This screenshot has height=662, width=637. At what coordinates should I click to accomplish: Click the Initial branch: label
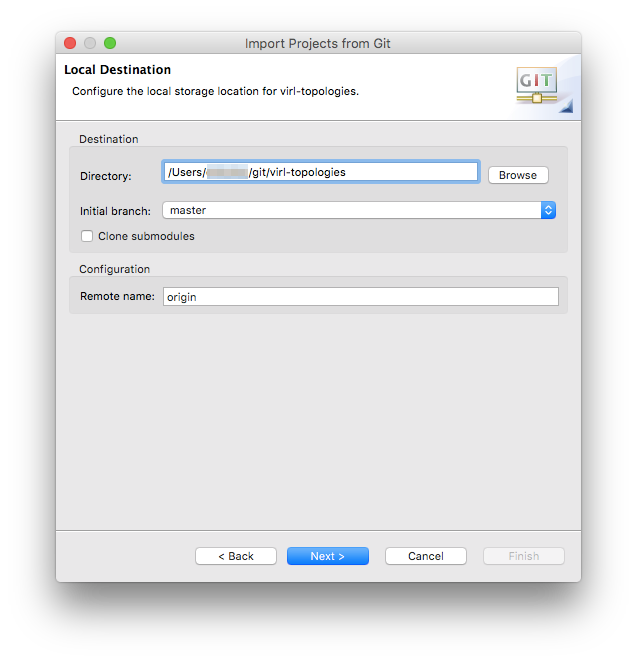click(115, 211)
